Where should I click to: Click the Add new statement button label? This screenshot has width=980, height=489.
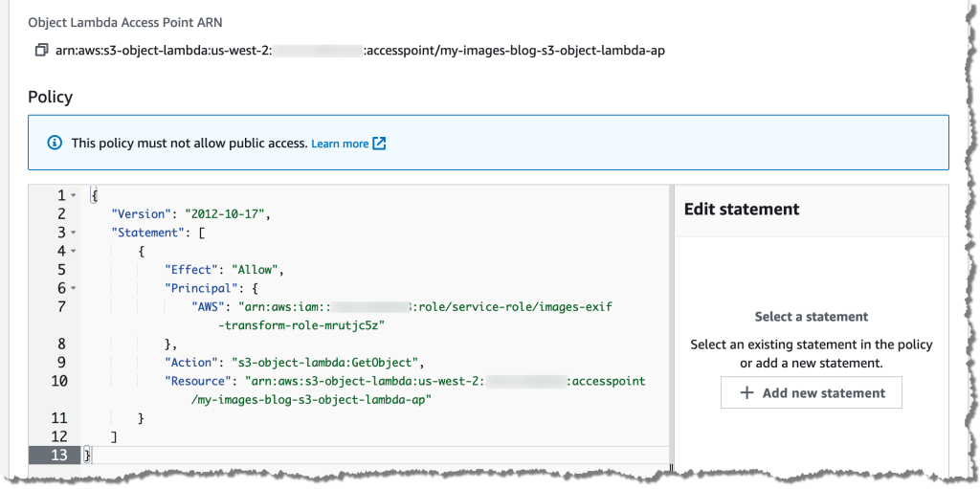823,393
